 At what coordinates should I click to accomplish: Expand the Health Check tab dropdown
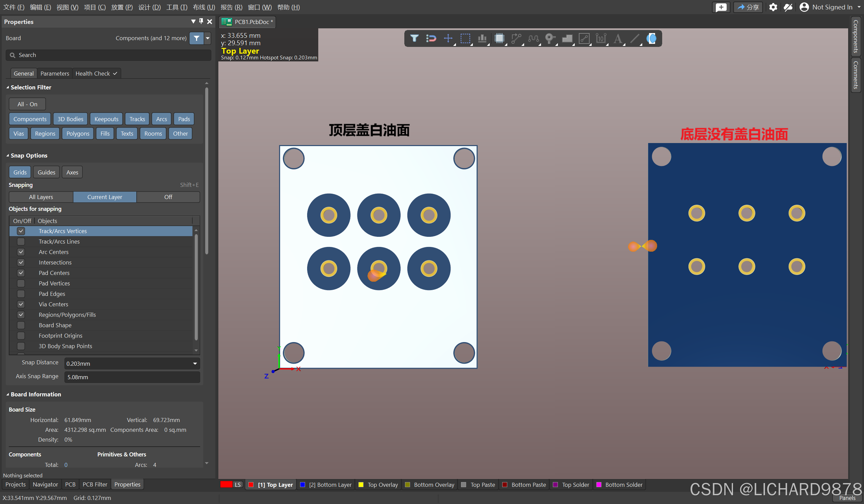[x=115, y=74]
